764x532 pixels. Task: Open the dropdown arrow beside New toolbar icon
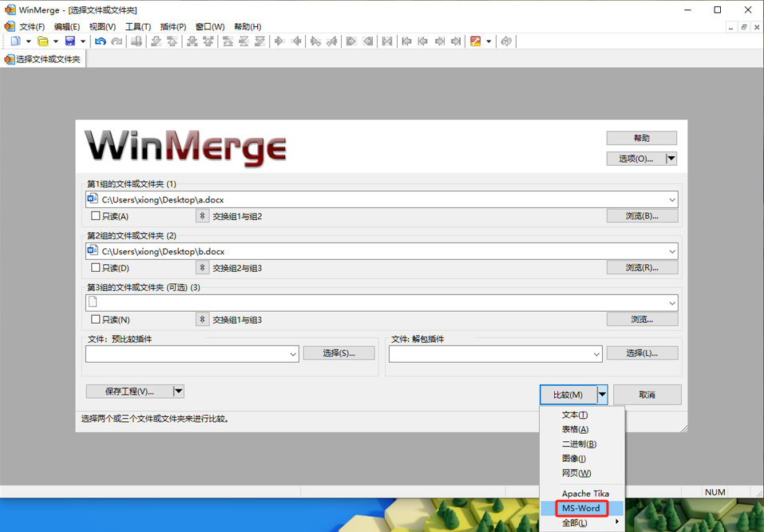28,41
